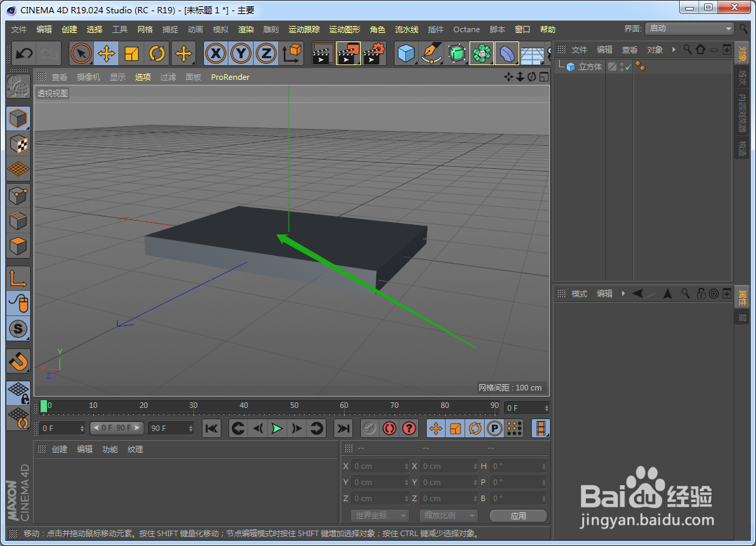Screen dimensions: 756x546
Task: Open the Octane menu
Action: point(466,29)
